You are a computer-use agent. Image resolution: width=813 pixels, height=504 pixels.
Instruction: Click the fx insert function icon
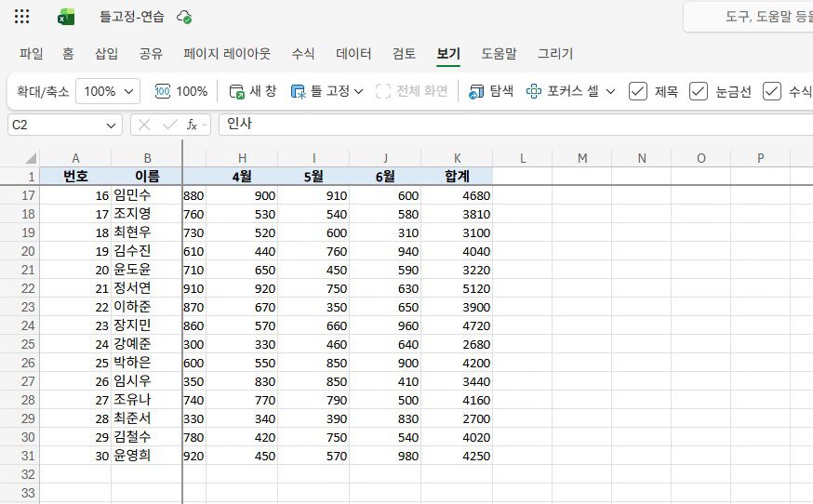coord(192,125)
